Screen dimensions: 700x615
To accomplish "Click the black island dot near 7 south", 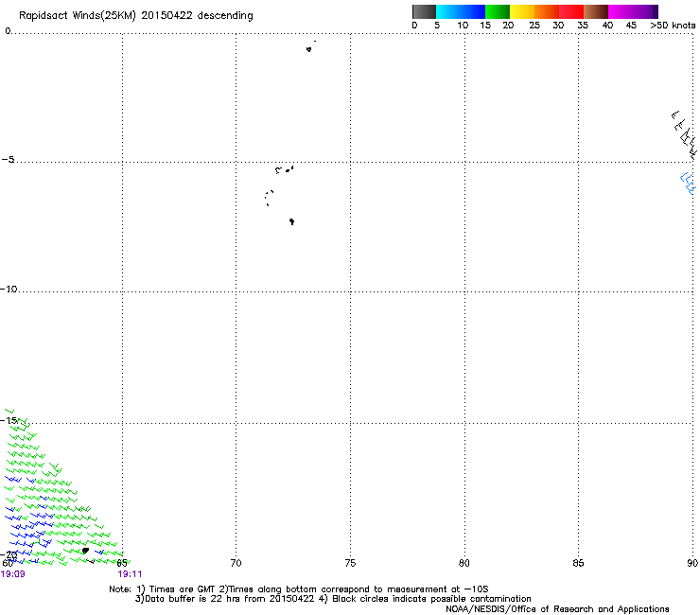I will pyautogui.click(x=292, y=221).
